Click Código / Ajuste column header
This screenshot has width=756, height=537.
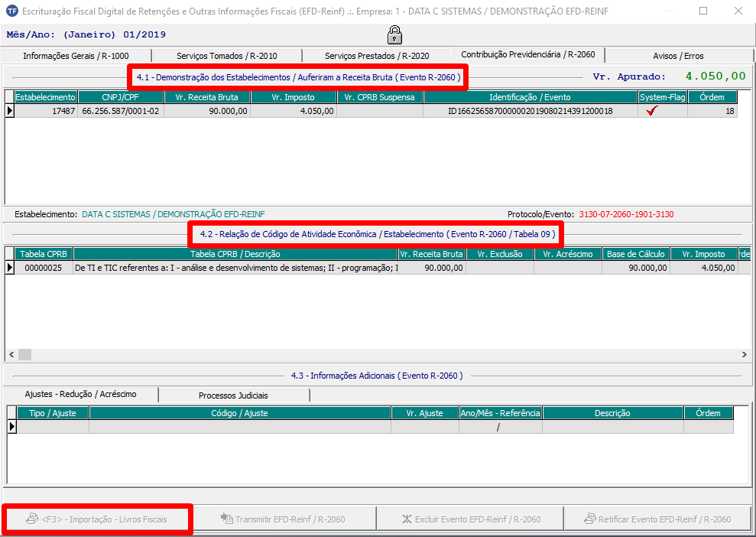point(239,413)
